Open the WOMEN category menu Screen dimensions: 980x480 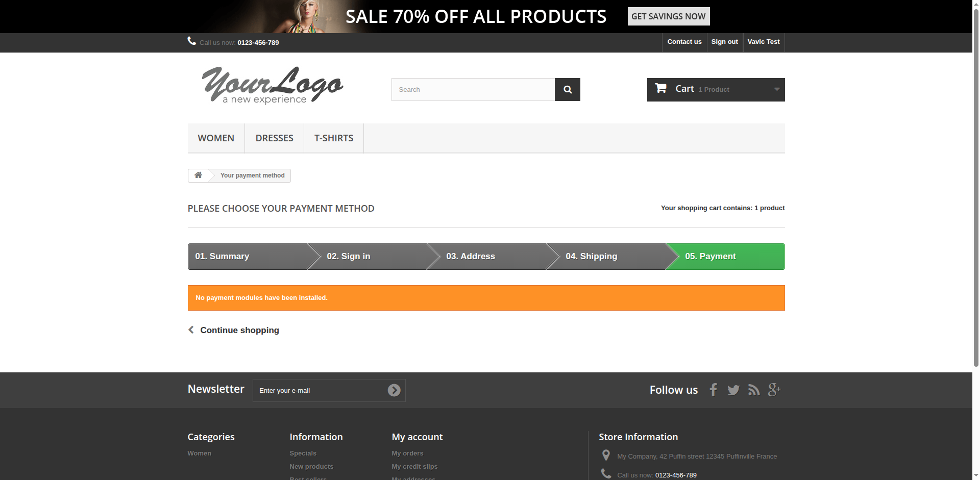(x=216, y=138)
